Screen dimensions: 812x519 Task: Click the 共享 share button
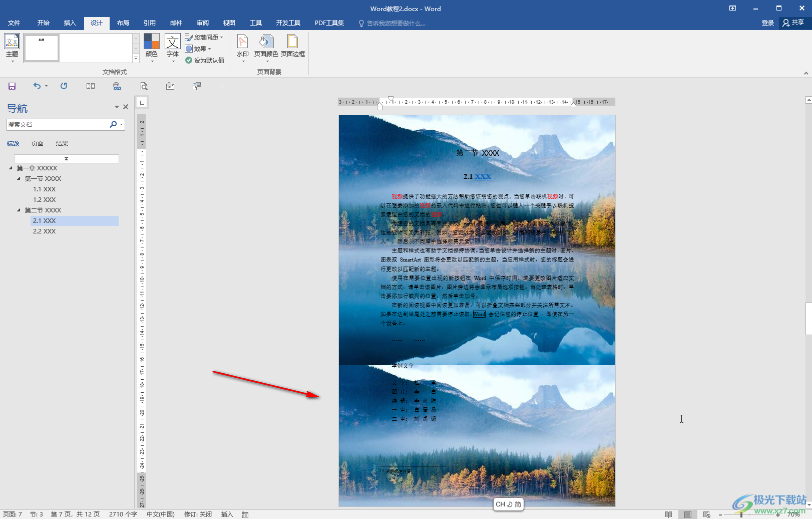tap(793, 23)
